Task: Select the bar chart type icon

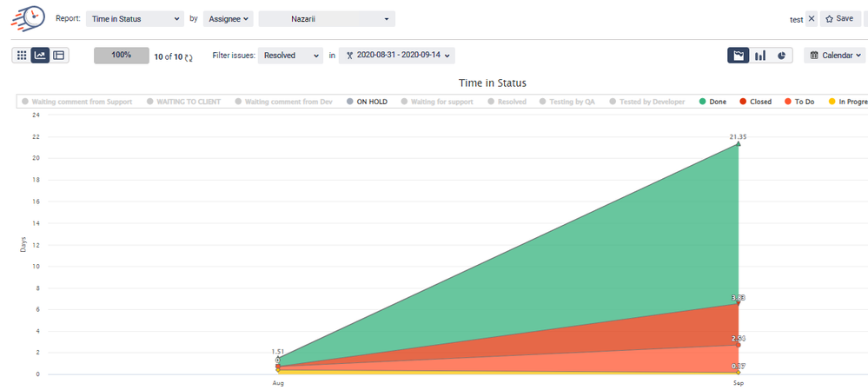Action: pos(760,56)
